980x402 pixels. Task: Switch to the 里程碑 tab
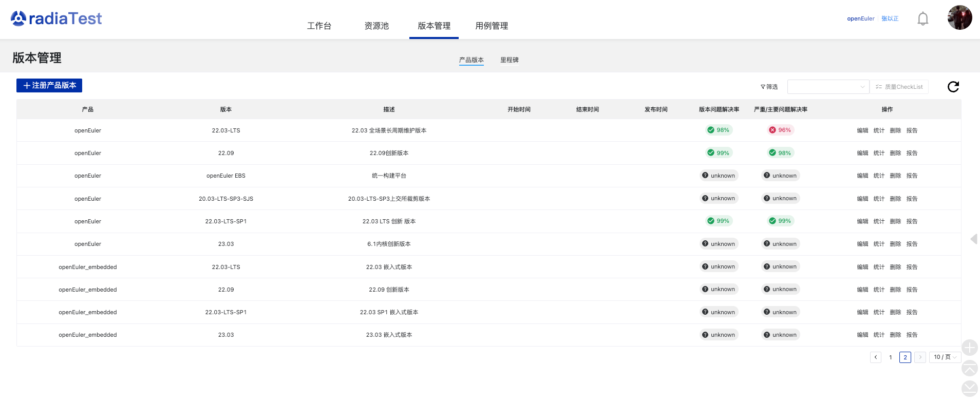pos(509,60)
